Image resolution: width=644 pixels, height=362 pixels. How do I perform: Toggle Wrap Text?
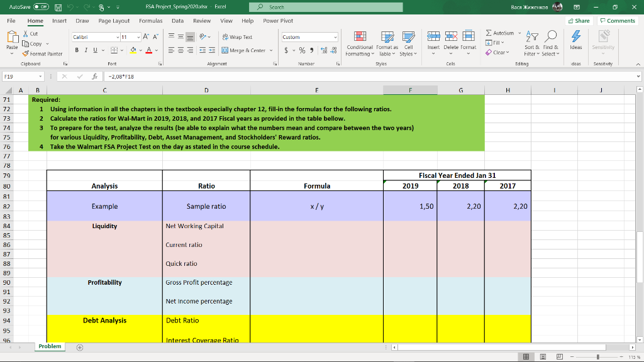point(237,37)
